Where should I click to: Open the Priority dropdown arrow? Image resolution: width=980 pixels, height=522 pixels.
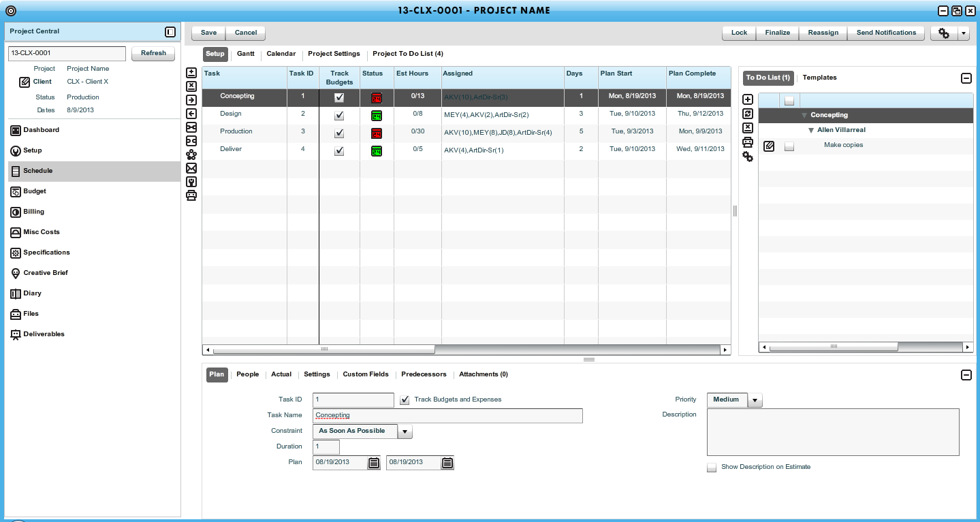755,400
